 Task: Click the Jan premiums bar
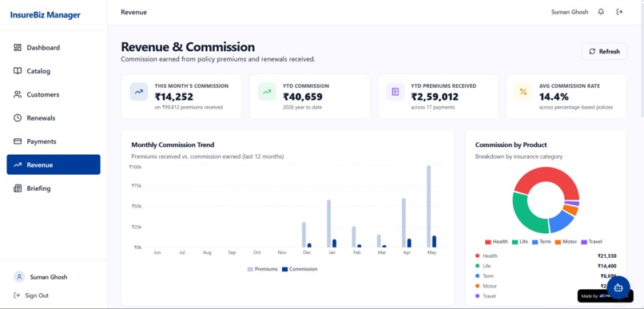click(329, 224)
